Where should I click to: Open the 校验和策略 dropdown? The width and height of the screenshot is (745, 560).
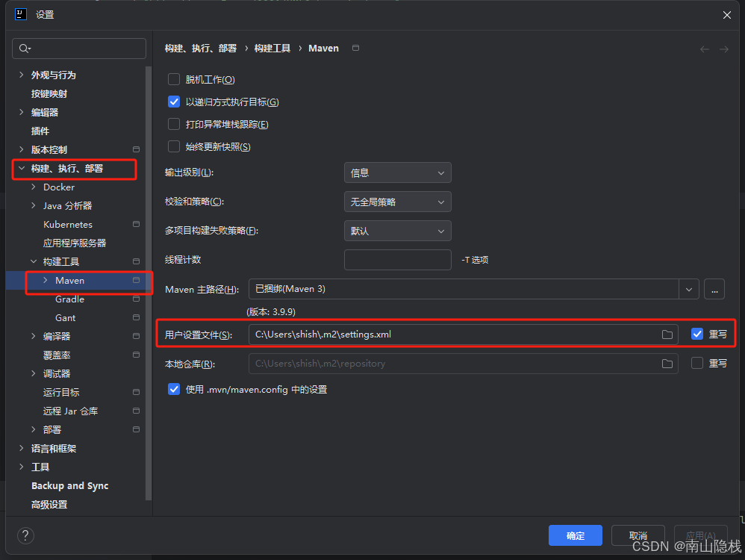[398, 202]
